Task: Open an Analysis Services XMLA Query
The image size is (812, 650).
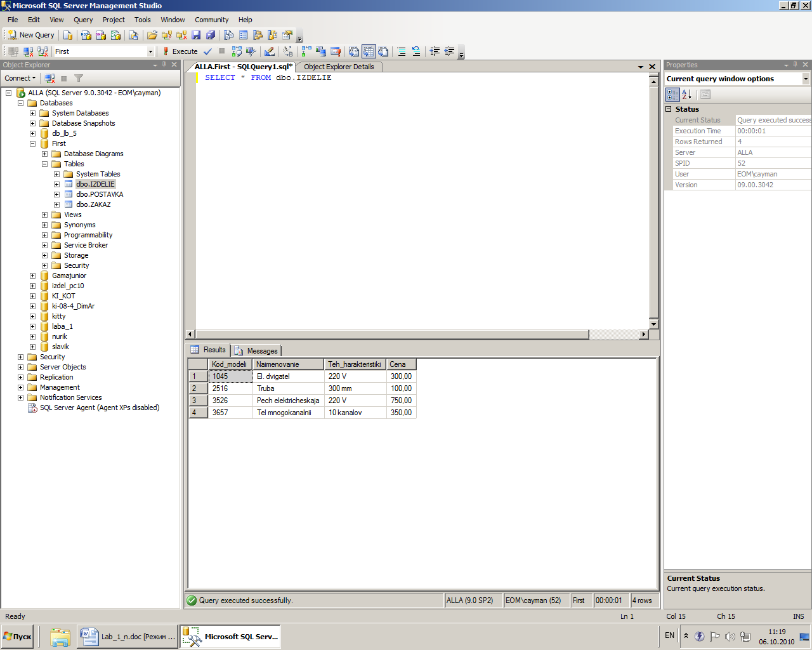Action: tap(115, 35)
